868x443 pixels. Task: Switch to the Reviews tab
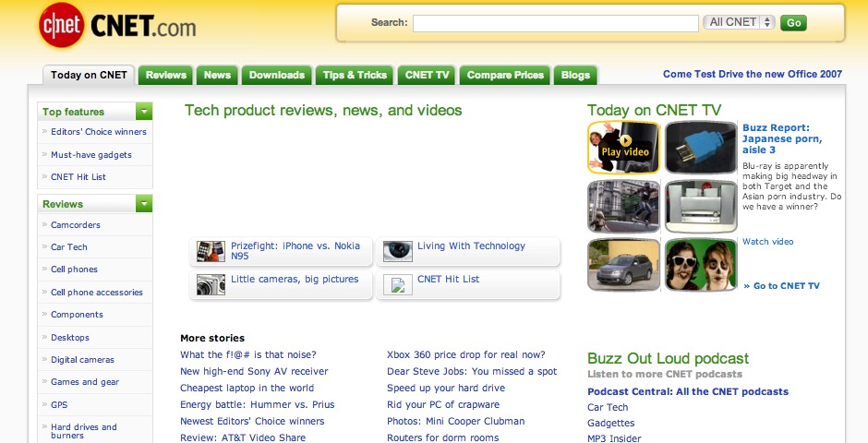(165, 75)
